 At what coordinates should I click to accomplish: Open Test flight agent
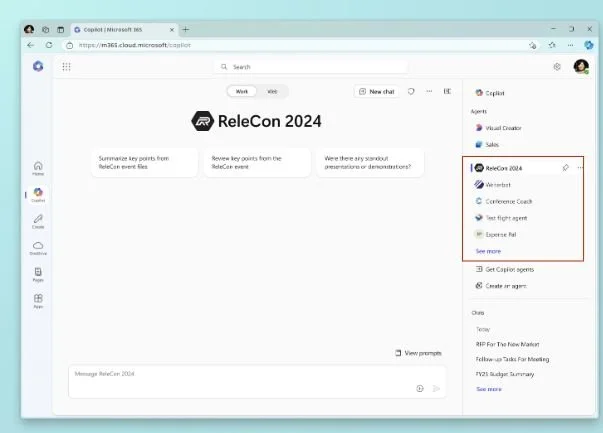(x=501, y=218)
